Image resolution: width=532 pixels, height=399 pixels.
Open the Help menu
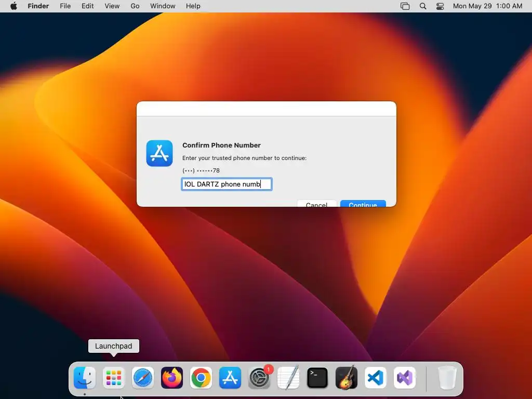pos(193,6)
